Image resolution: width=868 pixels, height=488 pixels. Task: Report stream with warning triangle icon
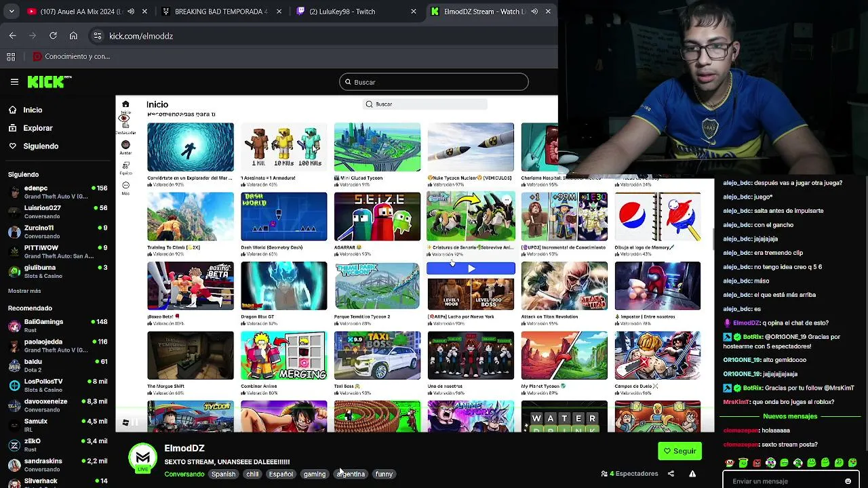coord(692,474)
